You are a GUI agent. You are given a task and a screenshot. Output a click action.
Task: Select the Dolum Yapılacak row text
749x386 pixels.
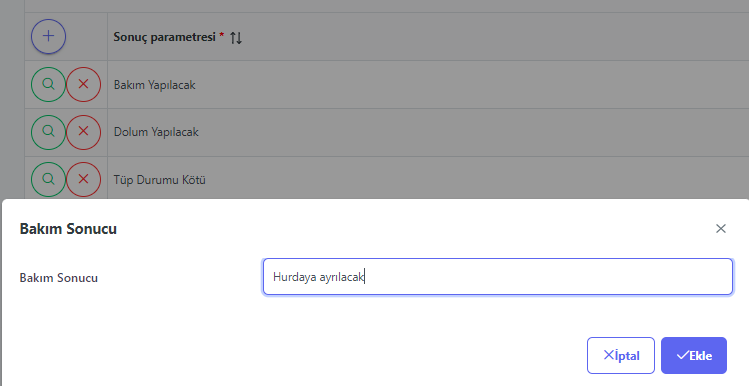pos(156,132)
